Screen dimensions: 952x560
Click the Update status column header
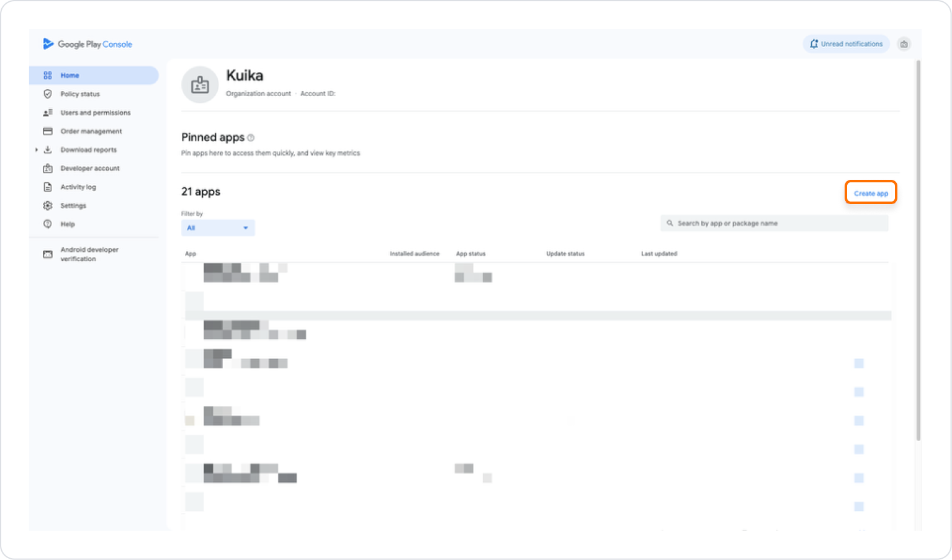click(x=565, y=254)
